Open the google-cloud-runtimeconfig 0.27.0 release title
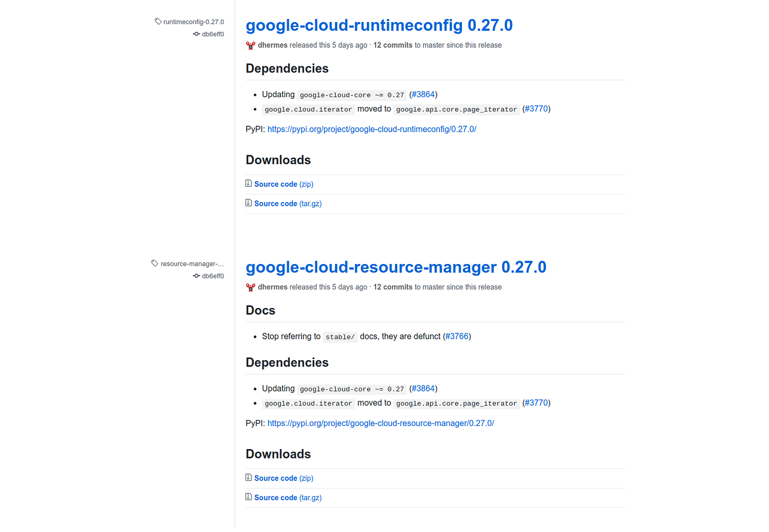The image size is (769, 532). (x=379, y=25)
